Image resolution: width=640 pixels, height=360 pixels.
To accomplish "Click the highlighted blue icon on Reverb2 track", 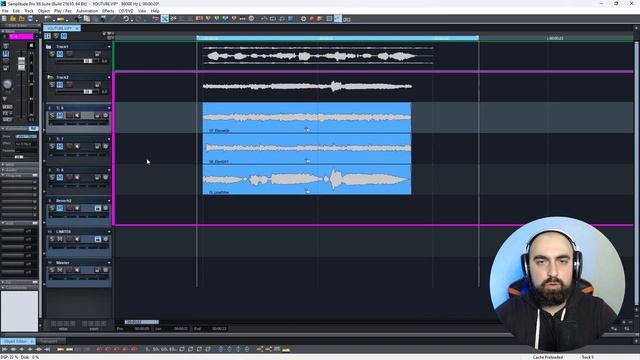I will 98,208.
